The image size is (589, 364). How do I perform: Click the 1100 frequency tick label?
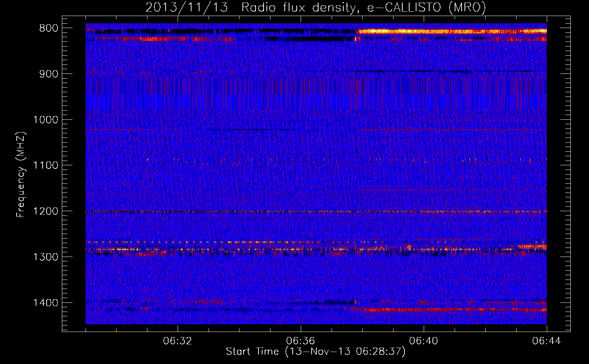(x=46, y=165)
